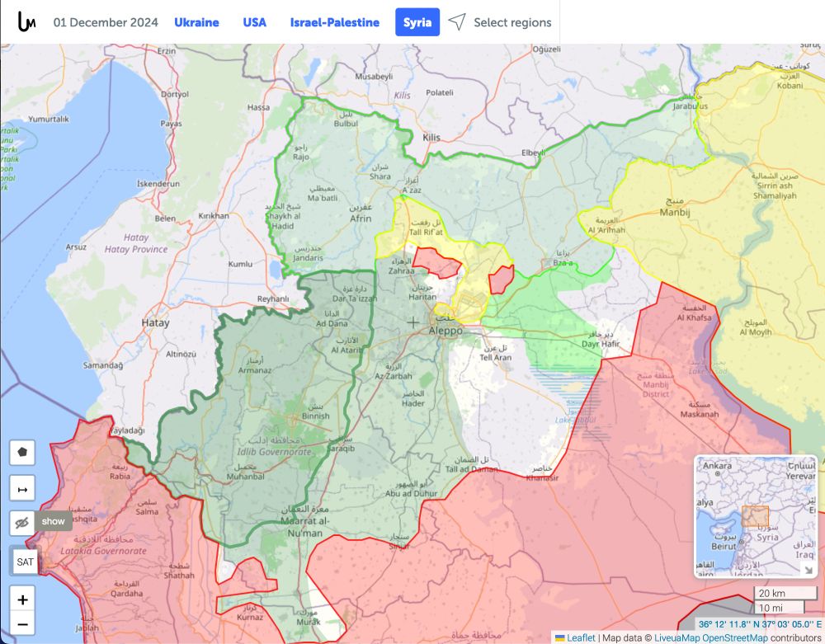825x644 pixels.
Task: Open the LiveuaMap attribution link
Action: pyautogui.click(x=677, y=637)
